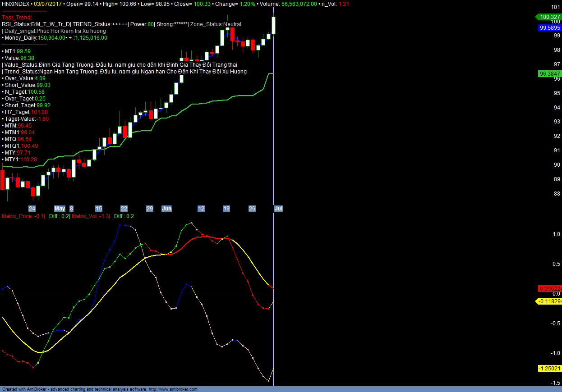
Task: Select the '24' date label on time axis
Action: pyautogui.click(x=32, y=209)
